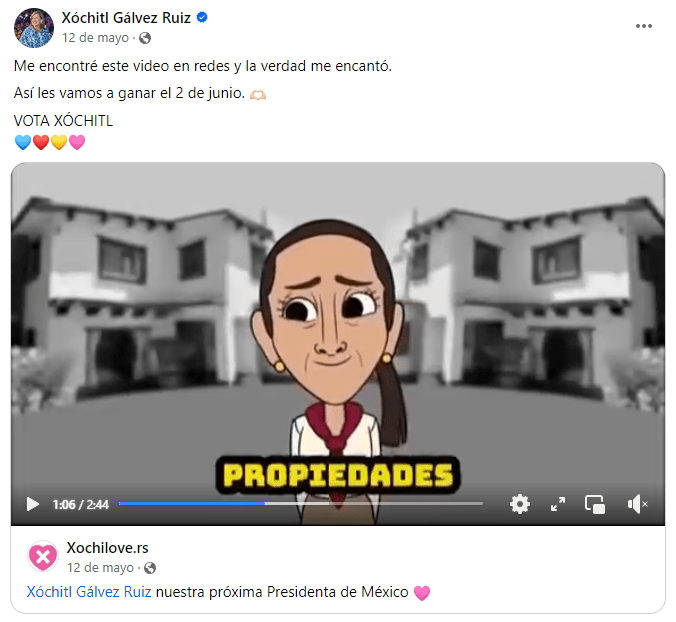
Task: Click the shared post globe privacy icon
Action: [150, 568]
